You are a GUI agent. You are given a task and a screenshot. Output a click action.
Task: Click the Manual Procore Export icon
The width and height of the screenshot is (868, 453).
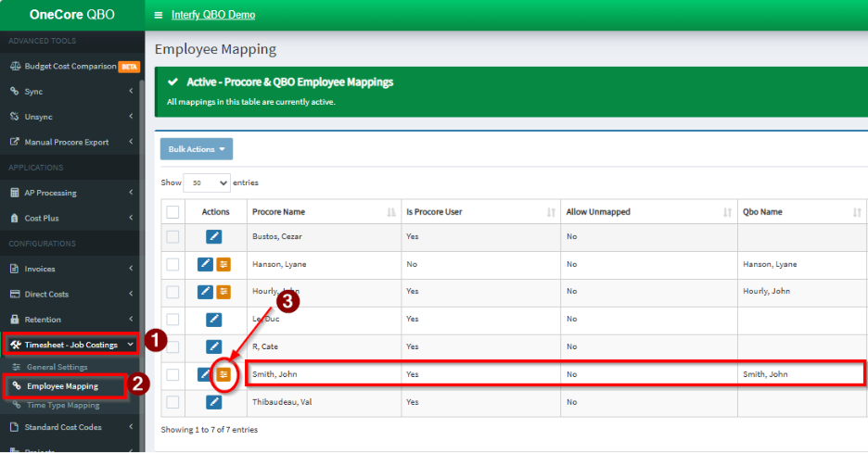point(15,142)
